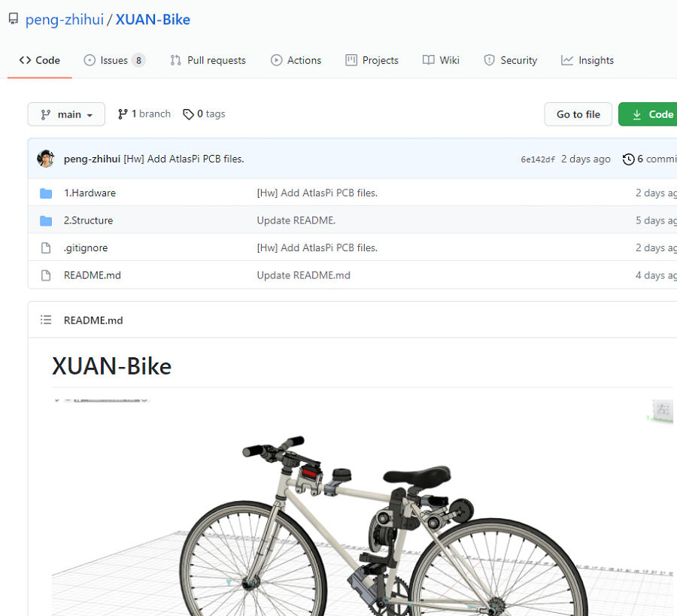Expand the main branch dropdown
The width and height of the screenshot is (677, 616).
pos(66,114)
